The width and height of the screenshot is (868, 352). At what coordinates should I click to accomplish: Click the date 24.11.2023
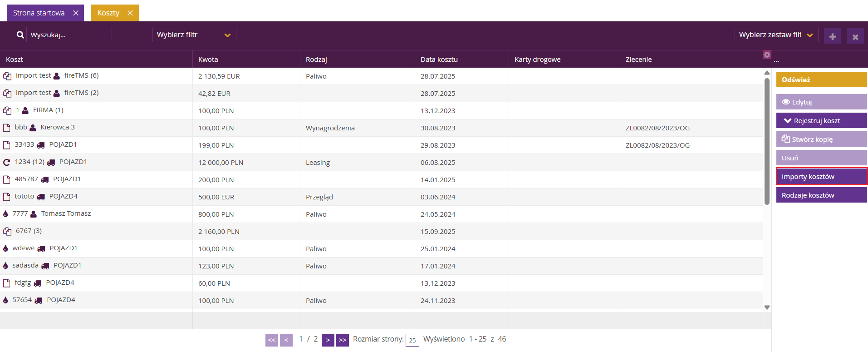(x=438, y=301)
